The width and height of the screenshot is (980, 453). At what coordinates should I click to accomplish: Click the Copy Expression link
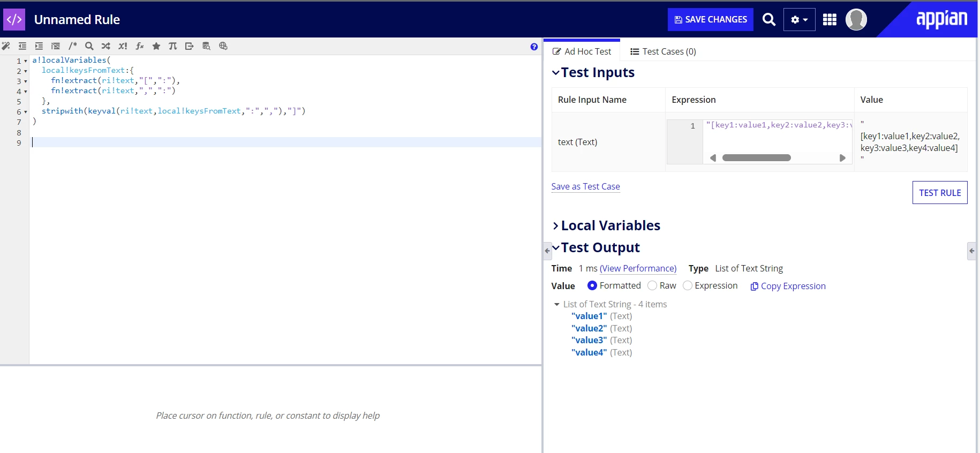point(788,286)
